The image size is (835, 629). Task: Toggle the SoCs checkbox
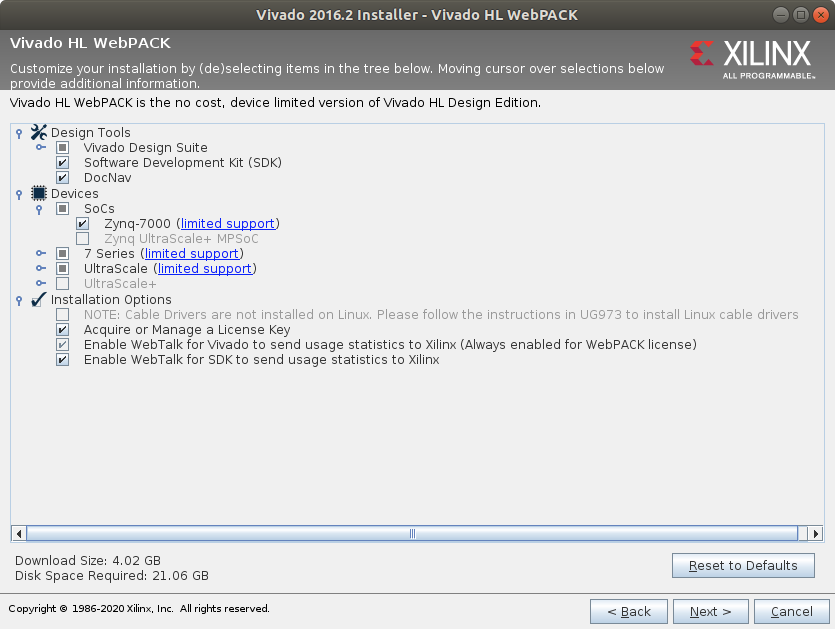(62, 208)
